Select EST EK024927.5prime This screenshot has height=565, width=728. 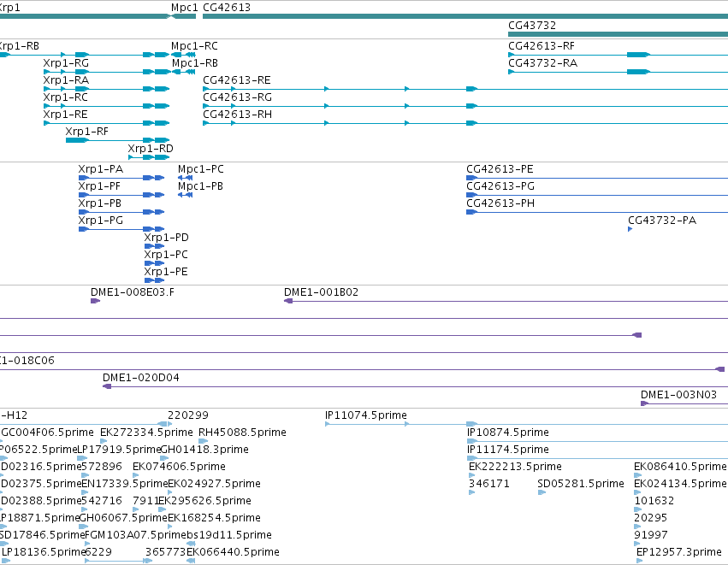(x=214, y=484)
